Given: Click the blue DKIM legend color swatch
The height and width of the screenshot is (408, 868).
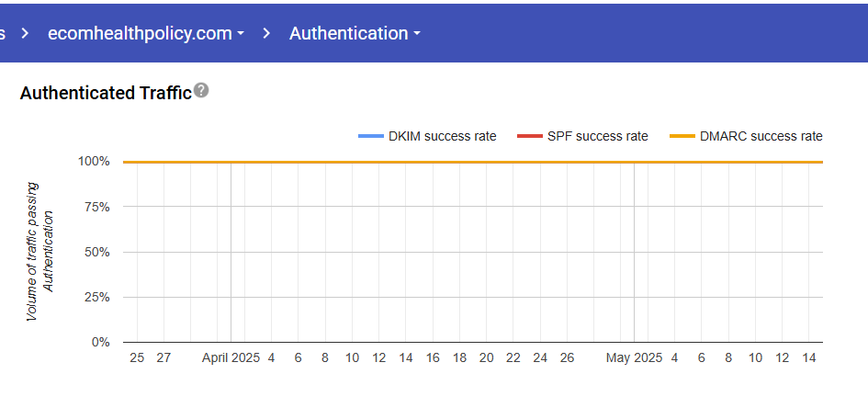Looking at the screenshot, I should click(x=370, y=137).
